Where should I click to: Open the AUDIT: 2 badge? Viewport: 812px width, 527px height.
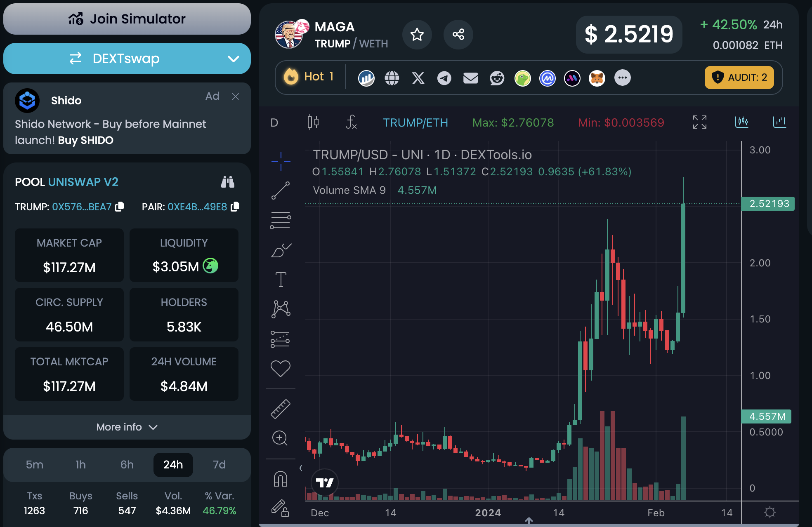[739, 78]
